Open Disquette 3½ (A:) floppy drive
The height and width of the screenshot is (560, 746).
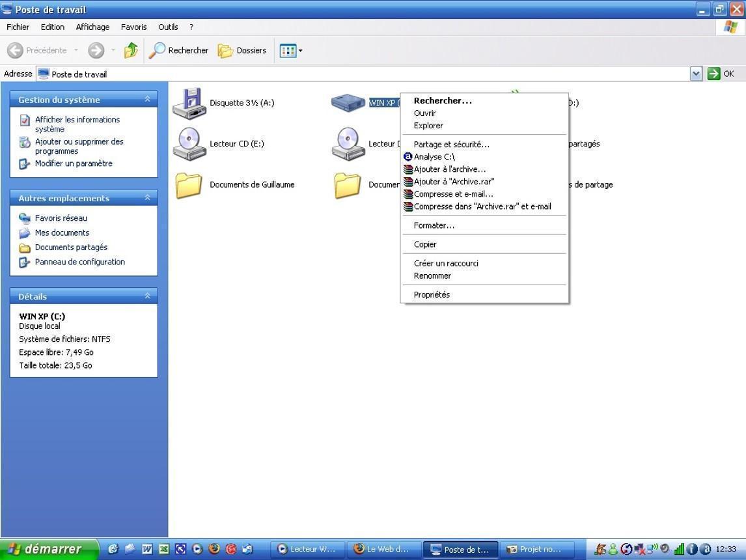pos(189,103)
